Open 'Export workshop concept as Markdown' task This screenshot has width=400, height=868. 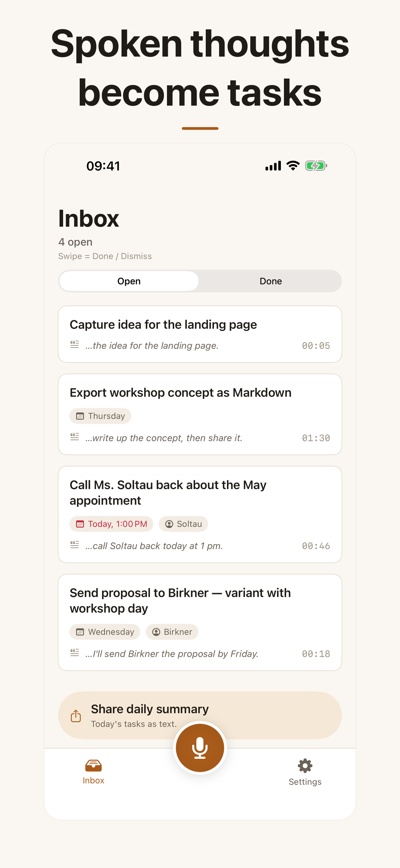pos(200,414)
